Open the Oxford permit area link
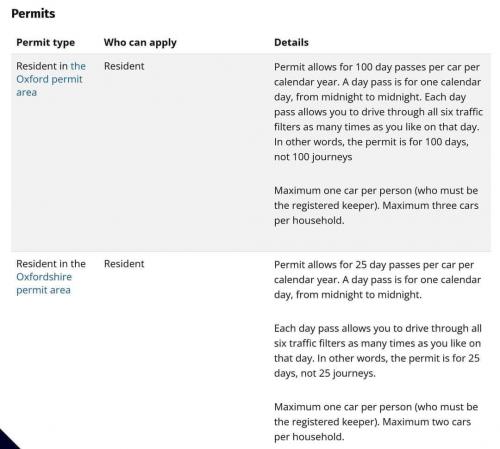The width and height of the screenshot is (500, 449). [49, 79]
